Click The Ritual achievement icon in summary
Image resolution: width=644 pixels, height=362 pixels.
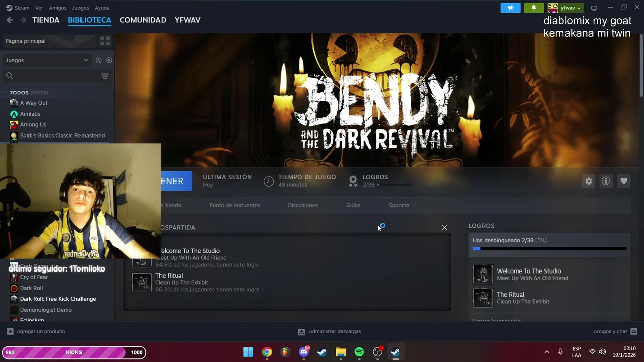pyautogui.click(x=142, y=282)
